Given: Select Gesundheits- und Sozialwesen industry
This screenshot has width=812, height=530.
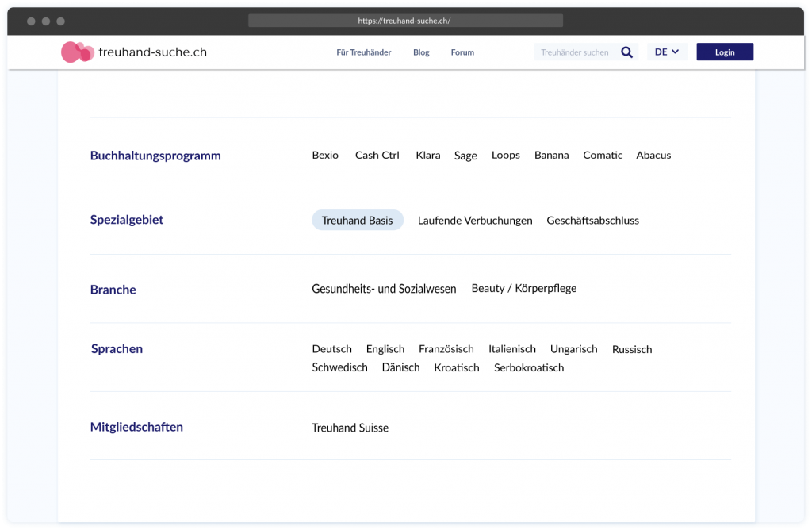Looking at the screenshot, I should (384, 289).
